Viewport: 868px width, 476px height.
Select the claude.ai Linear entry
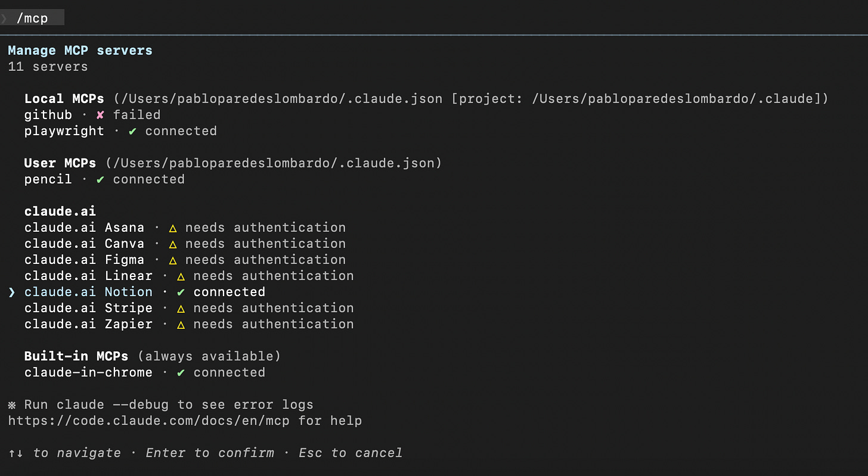pos(189,275)
